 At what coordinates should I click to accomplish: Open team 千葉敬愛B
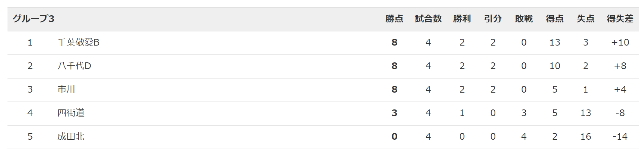point(79,43)
